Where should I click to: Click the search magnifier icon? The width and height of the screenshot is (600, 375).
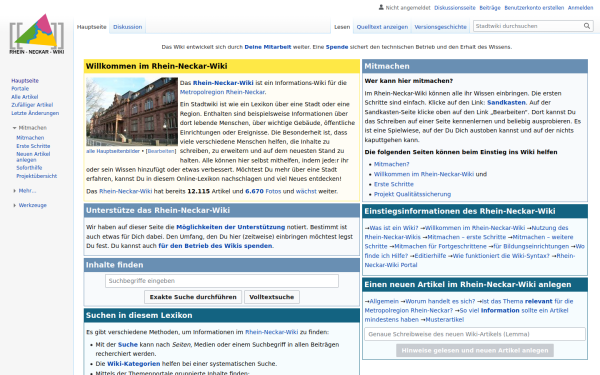click(x=587, y=26)
